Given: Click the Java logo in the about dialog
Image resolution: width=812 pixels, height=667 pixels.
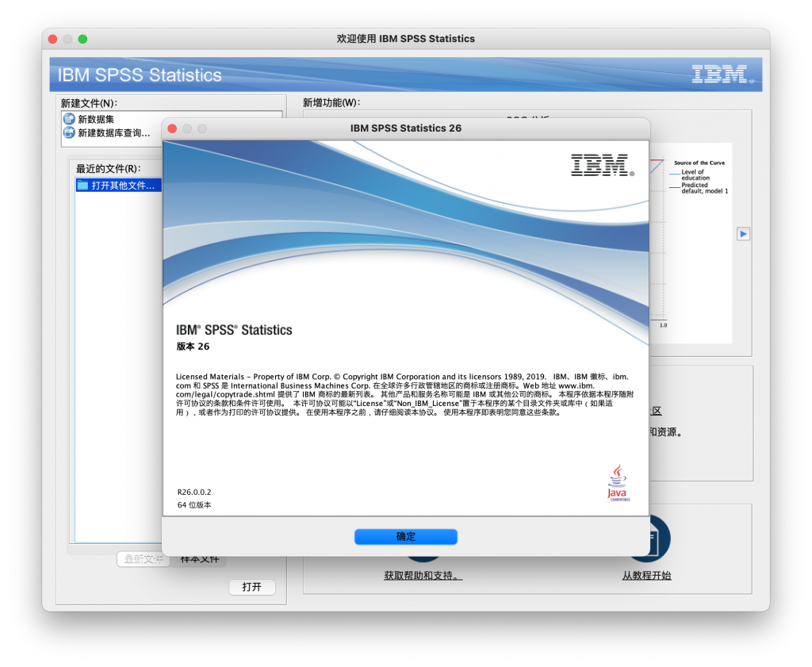Looking at the screenshot, I should pos(617,483).
